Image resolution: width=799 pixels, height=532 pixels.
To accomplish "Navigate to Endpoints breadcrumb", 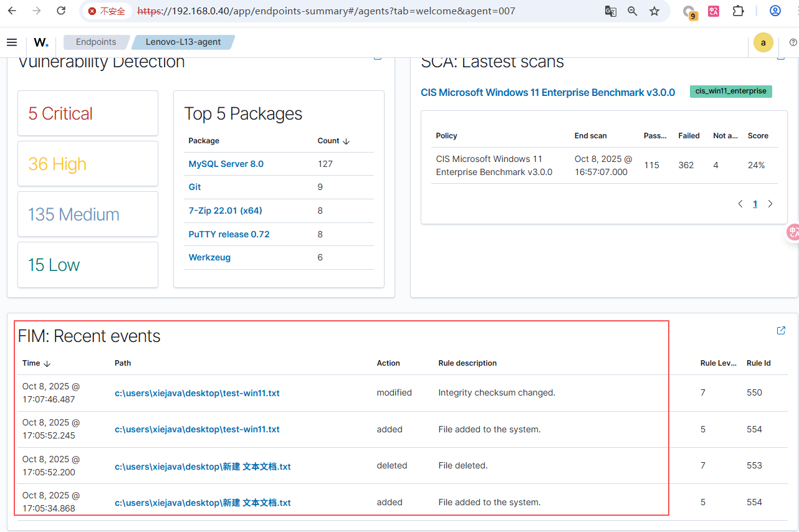I will 96,42.
